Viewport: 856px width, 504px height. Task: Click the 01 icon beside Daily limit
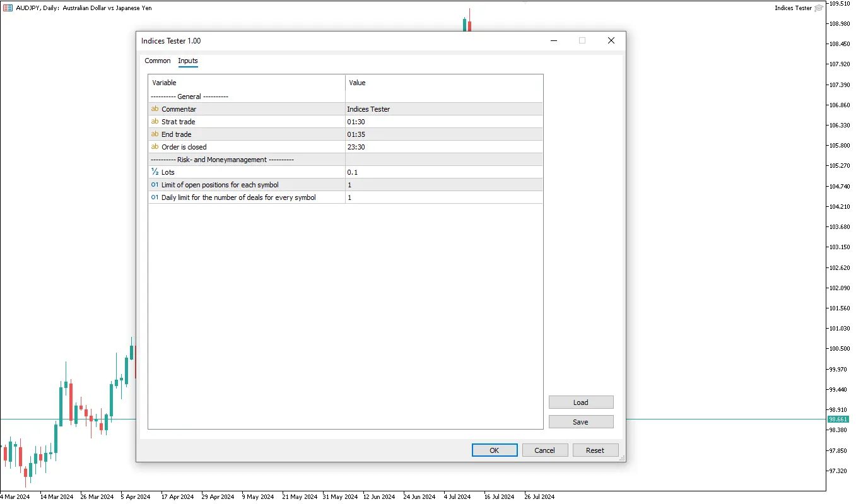155,197
